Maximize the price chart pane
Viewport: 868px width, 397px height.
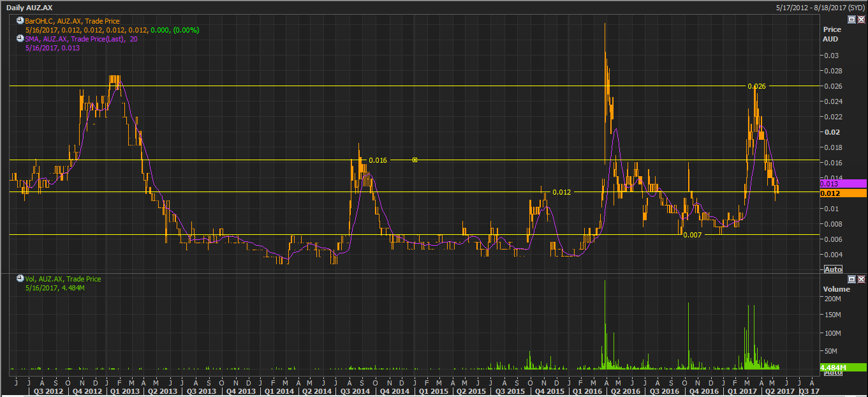(x=851, y=20)
